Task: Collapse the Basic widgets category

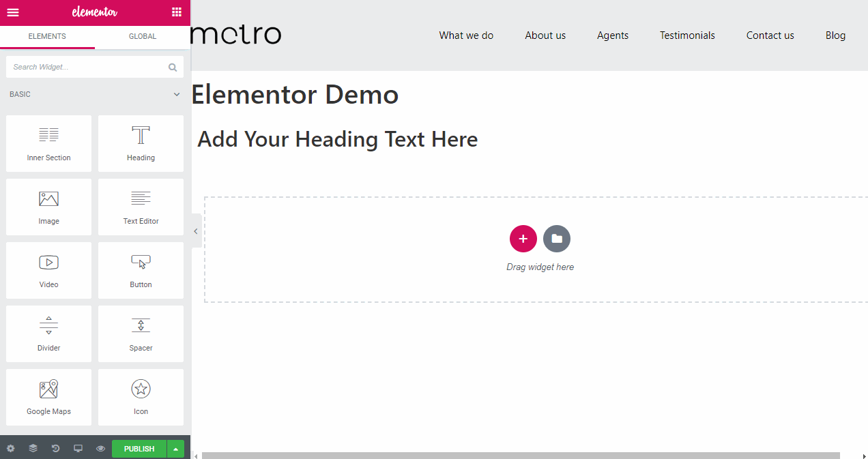Action: [177, 94]
